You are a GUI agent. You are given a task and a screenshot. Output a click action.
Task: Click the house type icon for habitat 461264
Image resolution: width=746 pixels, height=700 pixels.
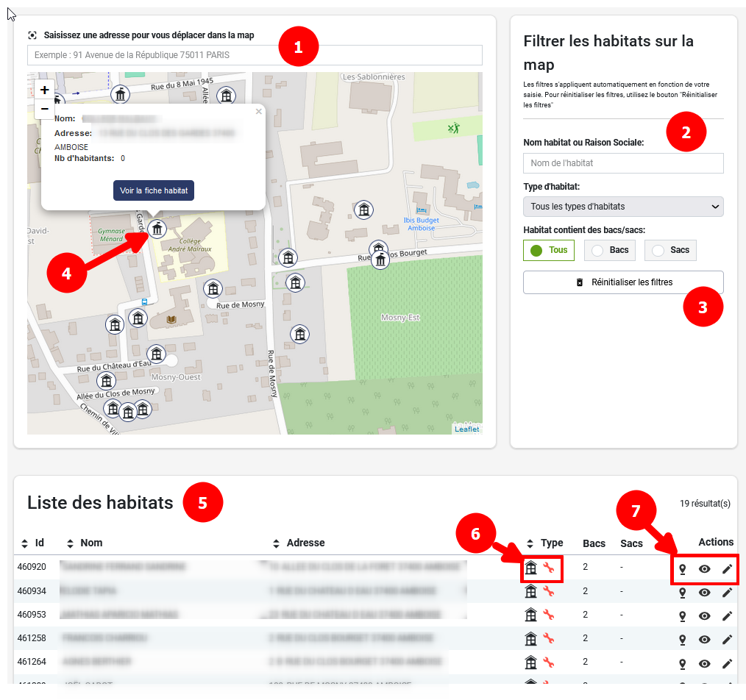pos(530,663)
